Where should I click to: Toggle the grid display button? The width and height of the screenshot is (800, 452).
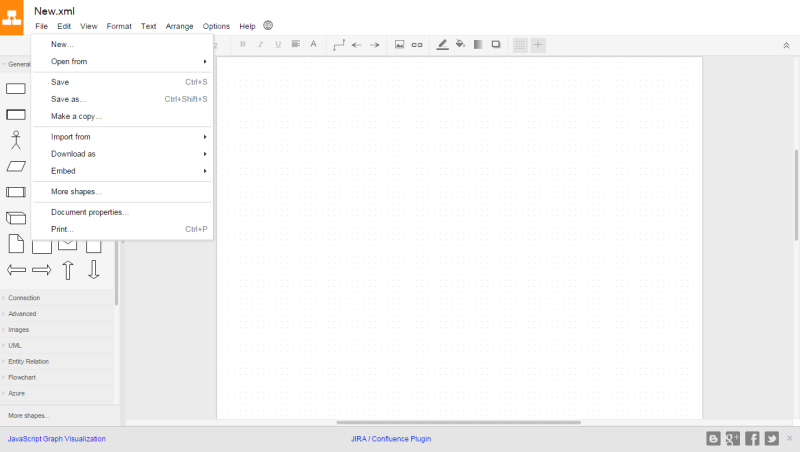click(x=520, y=44)
